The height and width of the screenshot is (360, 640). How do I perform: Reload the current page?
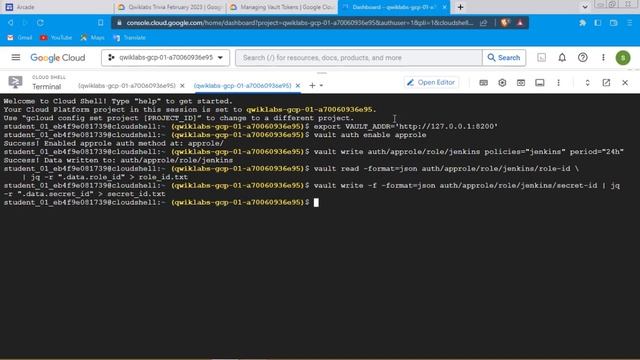click(x=40, y=23)
